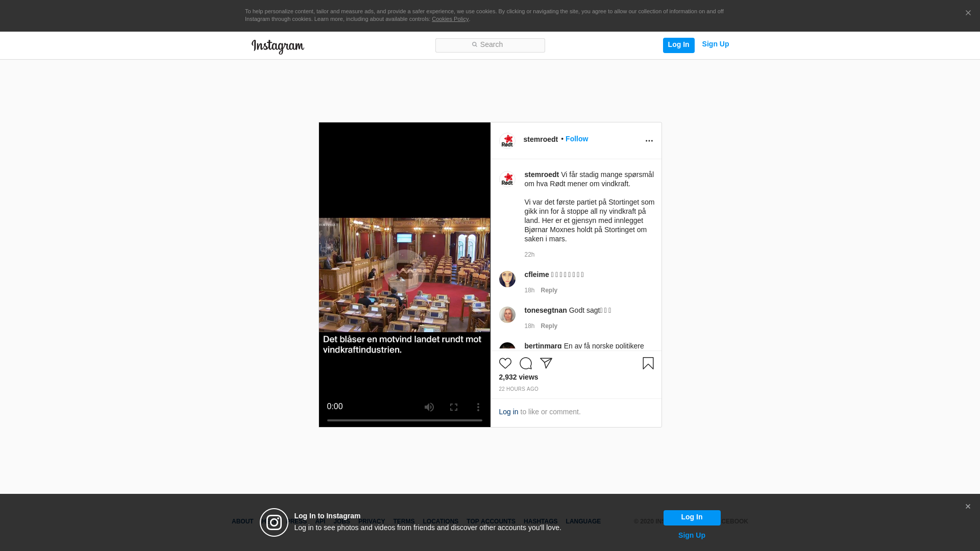Toggle fullscreen on the video player
The image size is (980, 551).
tap(453, 407)
